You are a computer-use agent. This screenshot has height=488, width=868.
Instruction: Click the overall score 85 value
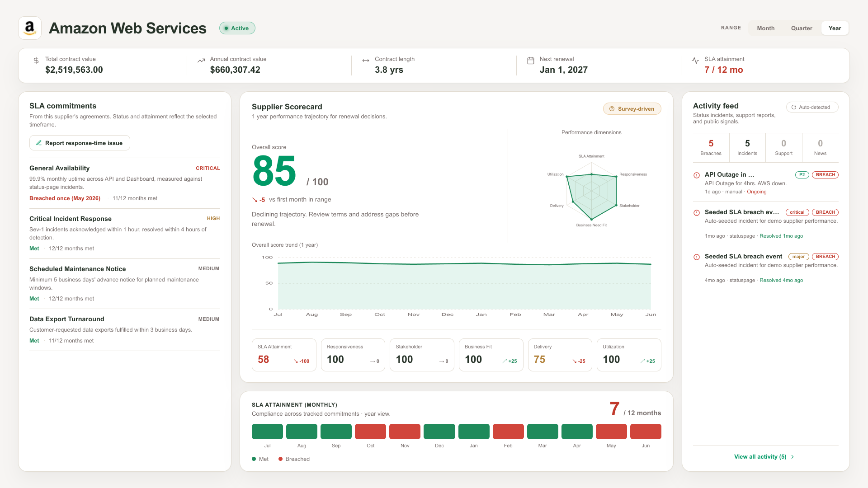click(274, 171)
